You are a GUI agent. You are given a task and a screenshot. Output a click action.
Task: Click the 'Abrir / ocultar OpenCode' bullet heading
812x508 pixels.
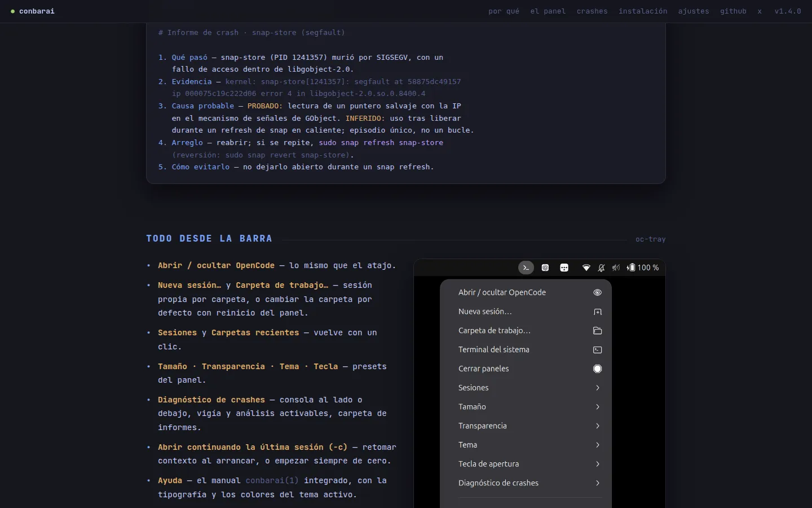point(216,266)
